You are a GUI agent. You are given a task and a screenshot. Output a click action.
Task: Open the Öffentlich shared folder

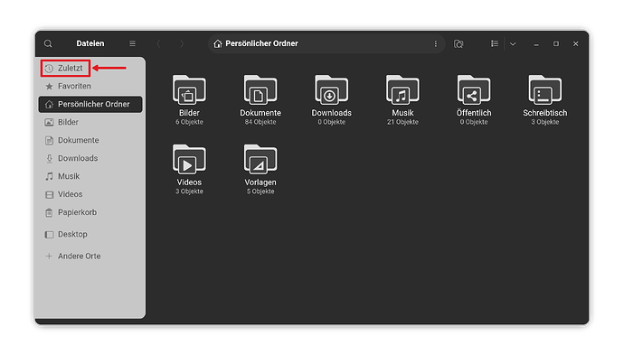pyautogui.click(x=474, y=91)
